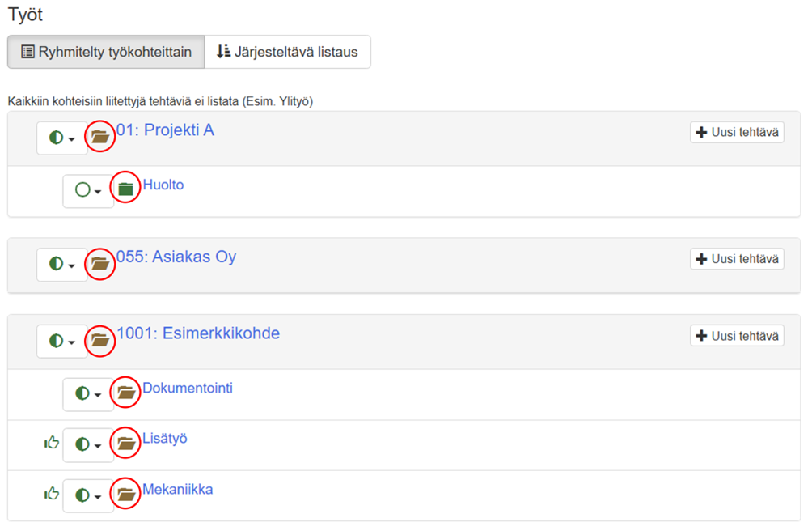Click the thumbs-up icon in the Mekaniikka row
Screen dimensions: 812x531
[52, 493]
